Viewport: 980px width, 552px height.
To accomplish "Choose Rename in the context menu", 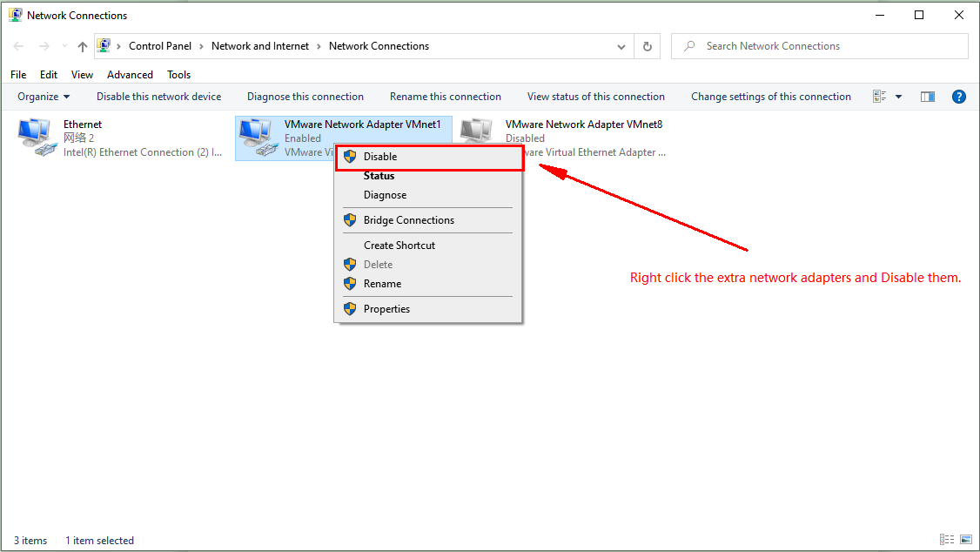I will pos(429,284).
